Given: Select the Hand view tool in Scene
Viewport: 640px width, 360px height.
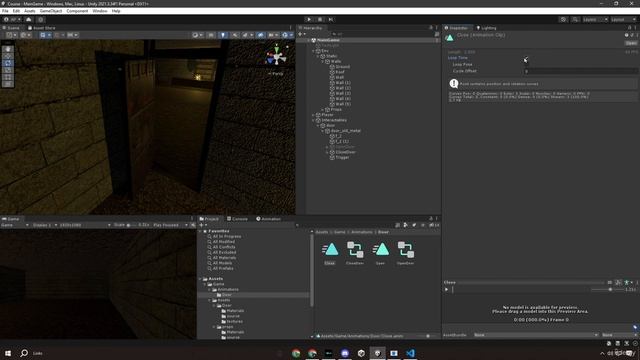Looking at the screenshot, I should click(x=8, y=49).
